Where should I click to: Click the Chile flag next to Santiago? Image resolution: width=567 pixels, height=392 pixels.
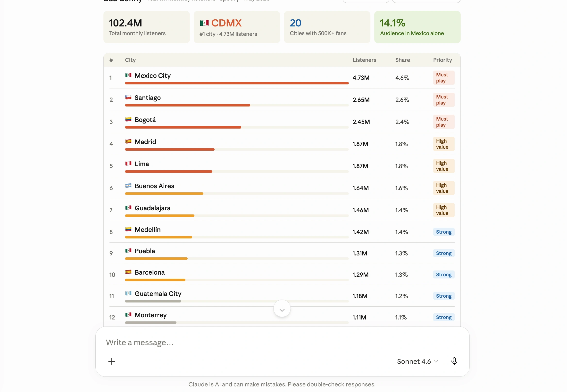[128, 97]
